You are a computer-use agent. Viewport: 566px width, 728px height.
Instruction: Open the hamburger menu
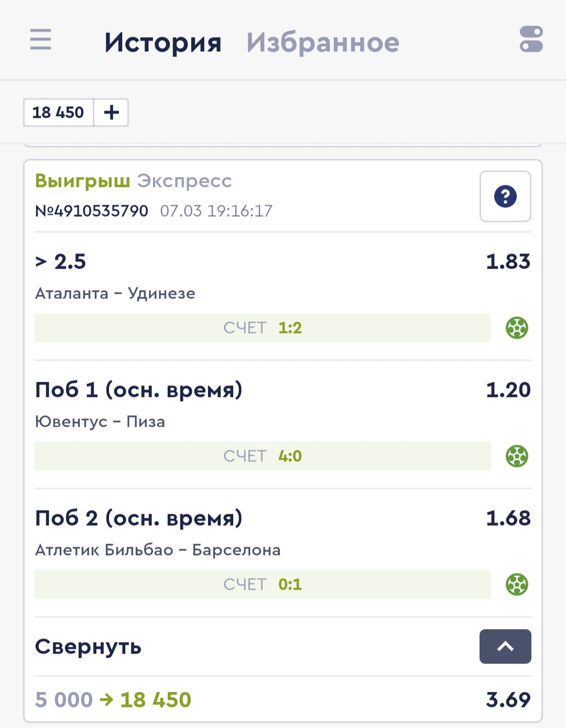click(41, 40)
